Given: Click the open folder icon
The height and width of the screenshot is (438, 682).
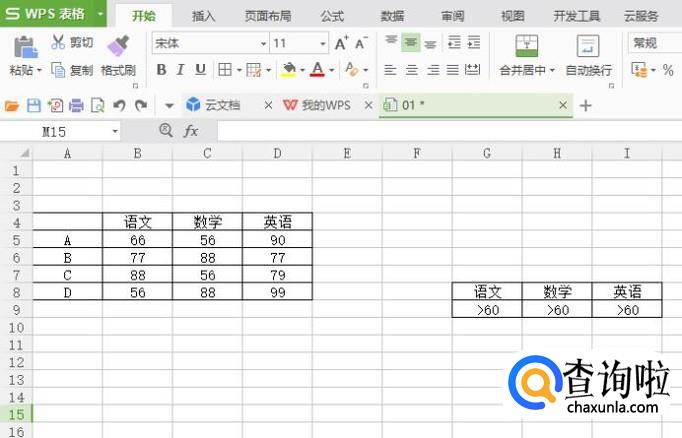Looking at the screenshot, I should 12,106.
